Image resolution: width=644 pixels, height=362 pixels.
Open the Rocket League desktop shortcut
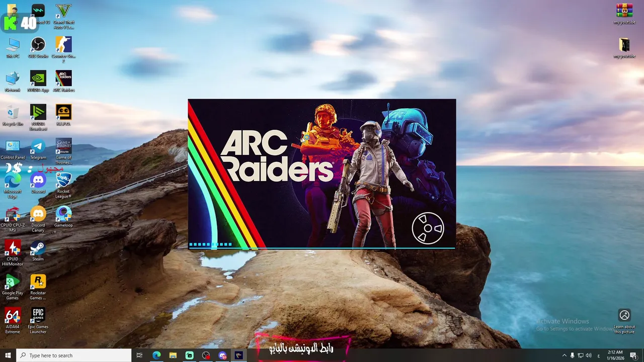(x=63, y=185)
